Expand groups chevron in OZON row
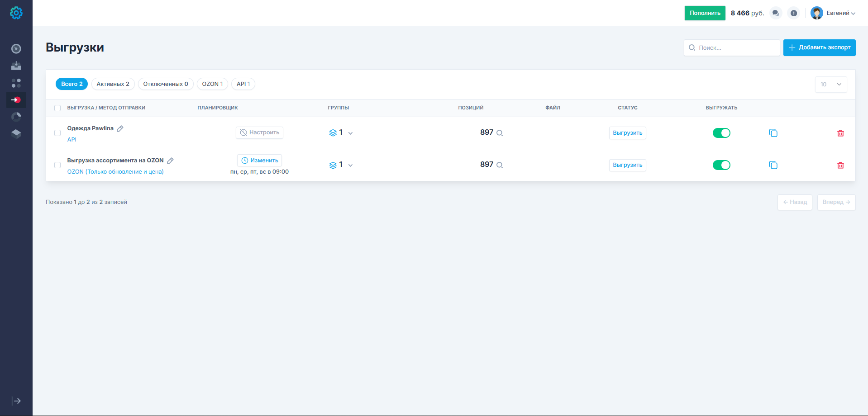This screenshot has width=868, height=416. coord(350,165)
